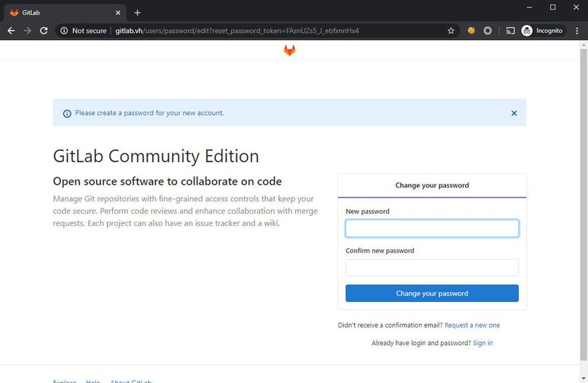Click the cast media icon
Image resolution: width=588 pixels, height=383 pixels.
(x=510, y=31)
